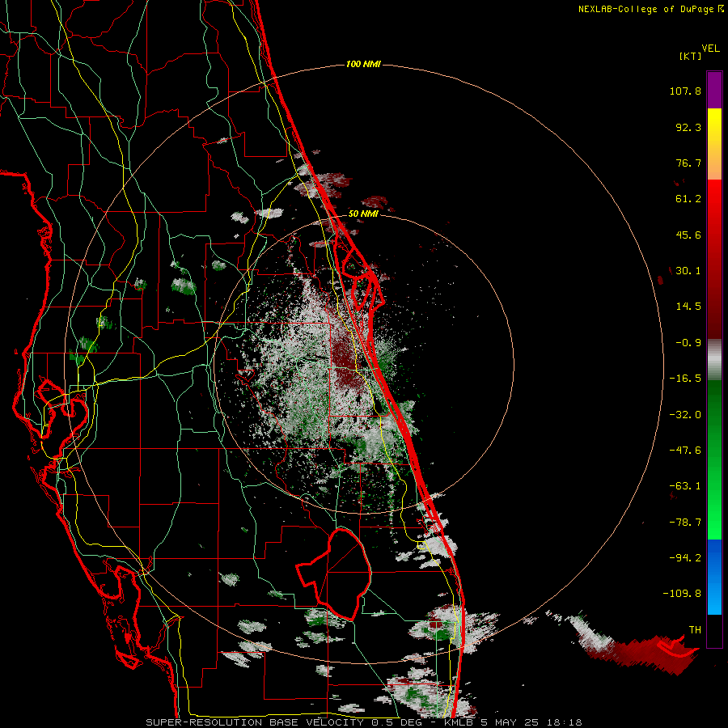Screen dimensions: 728x728
Task: Select the 92.3 scale value
Action: 688,127
